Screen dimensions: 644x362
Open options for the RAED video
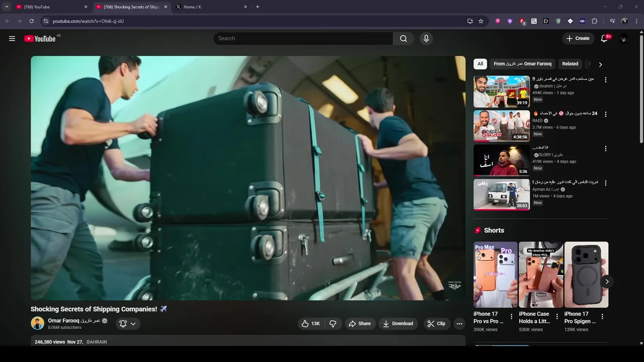click(606, 114)
